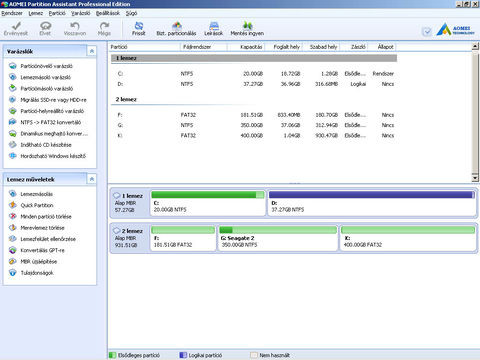The width and height of the screenshot is (480, 360).
Task: Click the Elsődleges partíció green legend swatch
Action: [x=113, y=355]
